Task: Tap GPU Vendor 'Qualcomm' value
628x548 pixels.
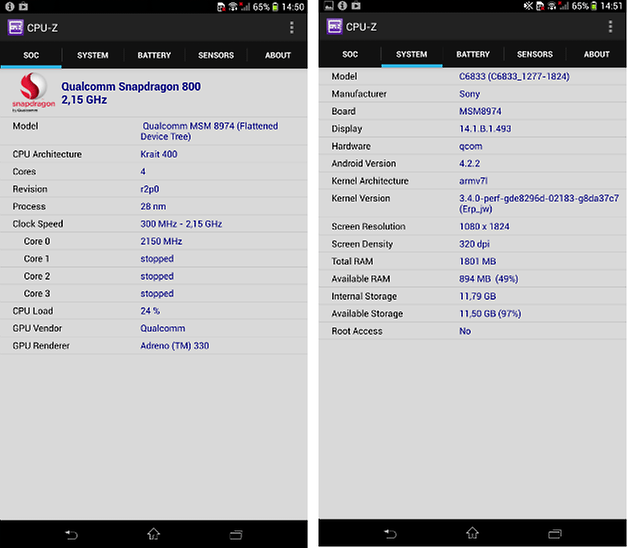Action: pyautogui.click(x=163, y=328)
